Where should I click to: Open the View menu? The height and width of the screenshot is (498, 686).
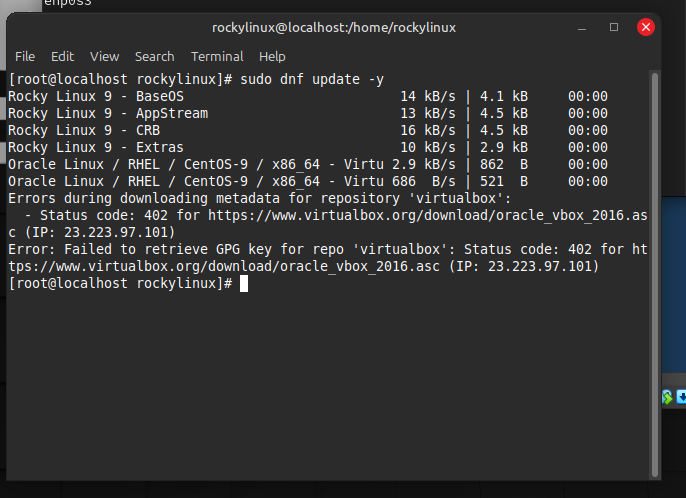[x=104, y=57]
